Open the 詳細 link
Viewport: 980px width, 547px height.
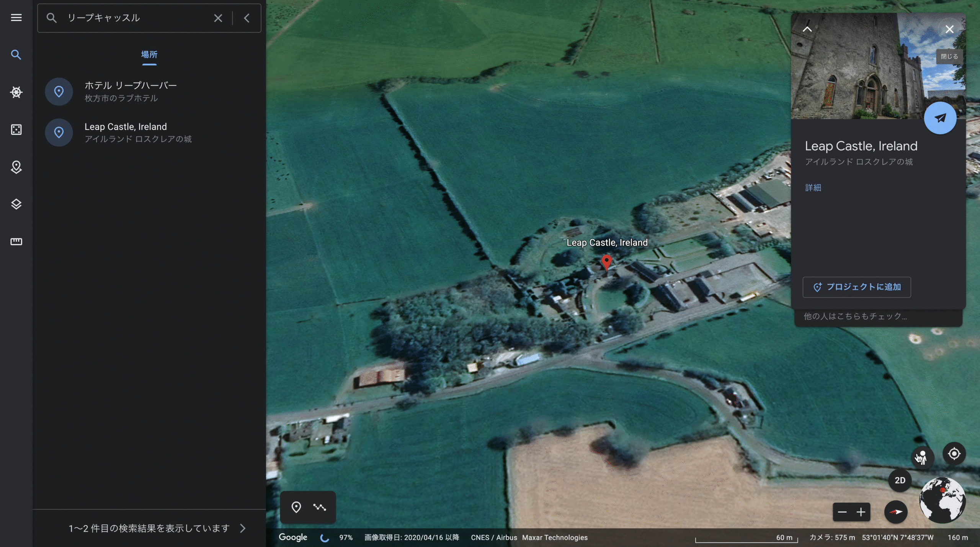click(x=813, y=187)
